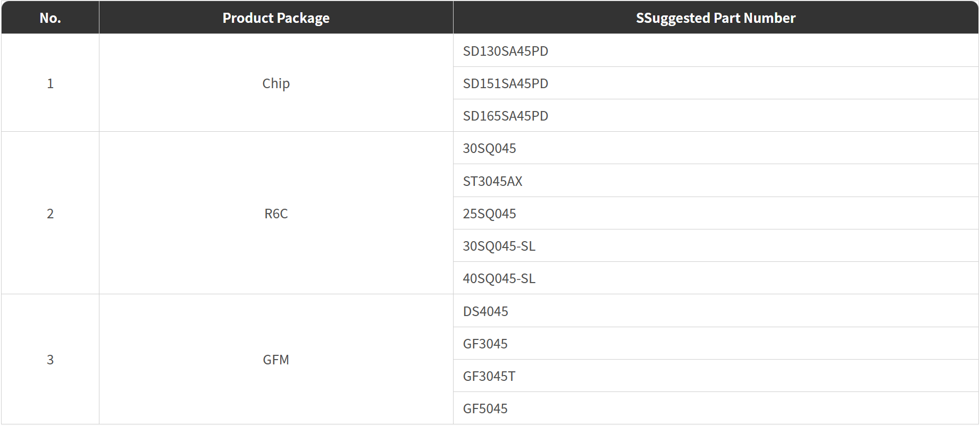Select the SD151SA45PD part number
The image size is (980, 426).
[505, 83]
